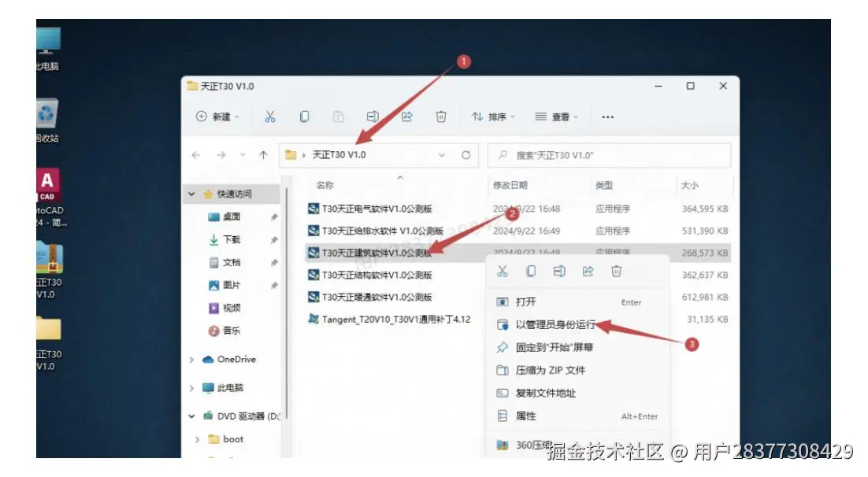Image resolution: width=868 pixels, height=477 pixels.
Task: Select file T30天正给排水软件 V1.0公测版
Action: [x=383, y=231]
